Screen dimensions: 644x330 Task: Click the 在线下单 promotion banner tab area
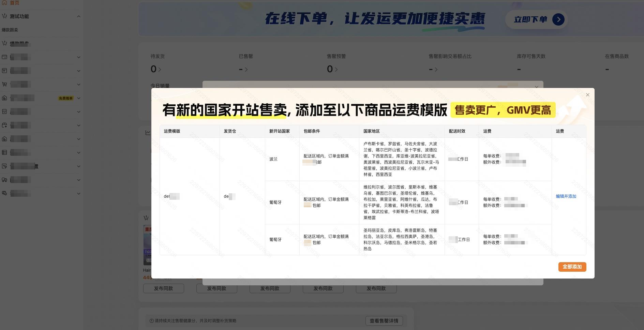375,19
